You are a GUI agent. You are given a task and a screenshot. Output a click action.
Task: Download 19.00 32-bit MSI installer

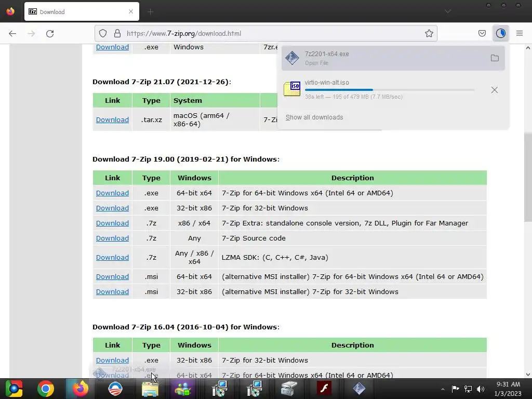[112, 292]
